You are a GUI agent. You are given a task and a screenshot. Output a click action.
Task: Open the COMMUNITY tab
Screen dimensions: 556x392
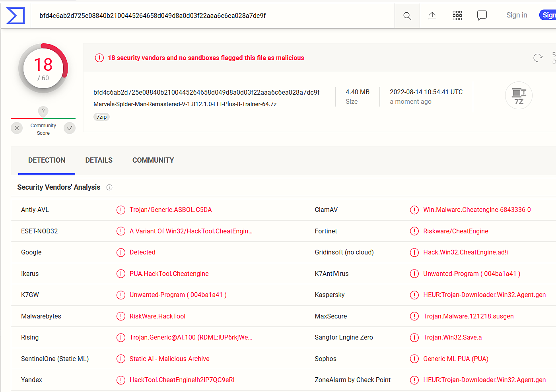point(153,160)
